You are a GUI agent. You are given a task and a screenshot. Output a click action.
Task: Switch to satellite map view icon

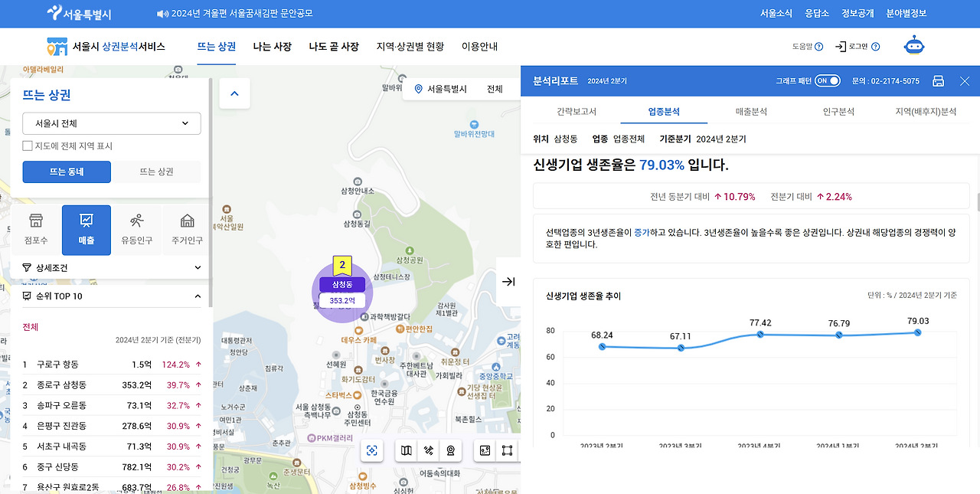click(429, 450)
